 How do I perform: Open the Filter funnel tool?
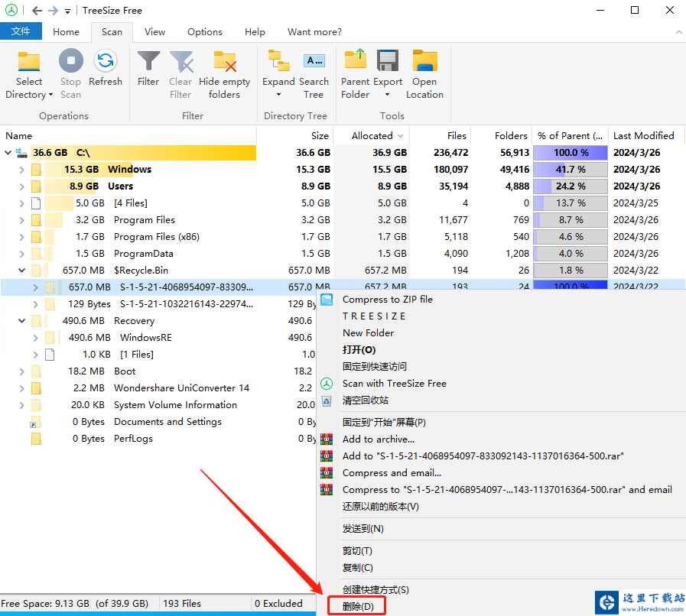(x=148, y=69)
